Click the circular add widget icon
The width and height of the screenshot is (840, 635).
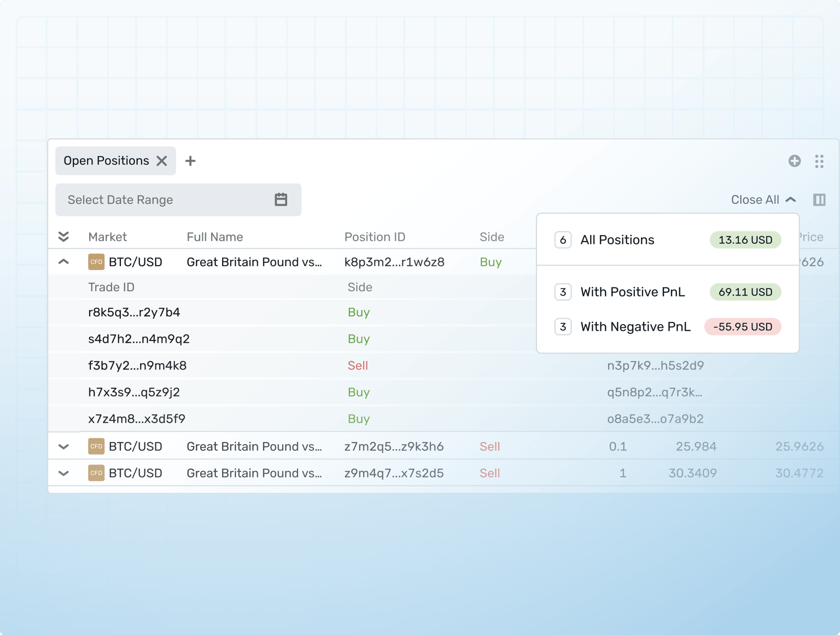pos(795,161)
